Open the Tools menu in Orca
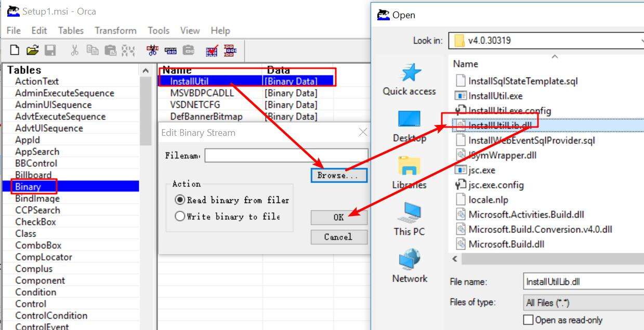Viewport: 644px width, 330px height. tap(159, 31)
